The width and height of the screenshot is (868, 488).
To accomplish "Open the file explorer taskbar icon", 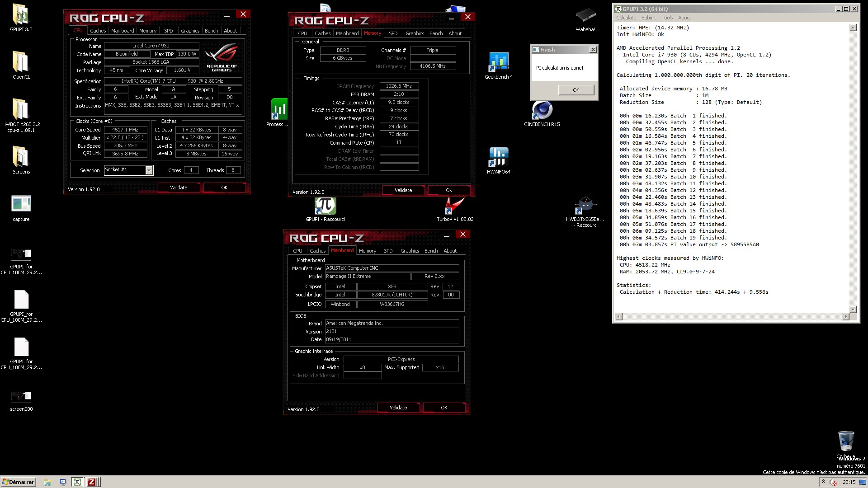I will coord(47,482).
